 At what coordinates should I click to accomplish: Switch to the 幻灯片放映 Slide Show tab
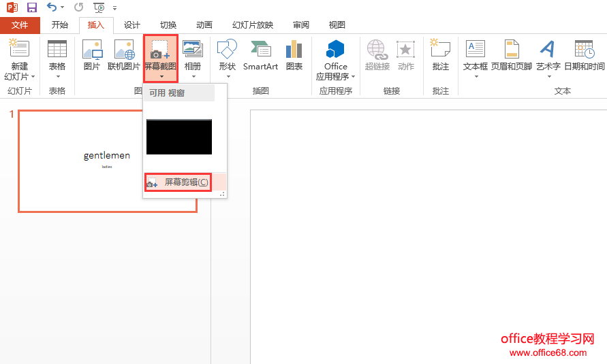tap(252, 25)
